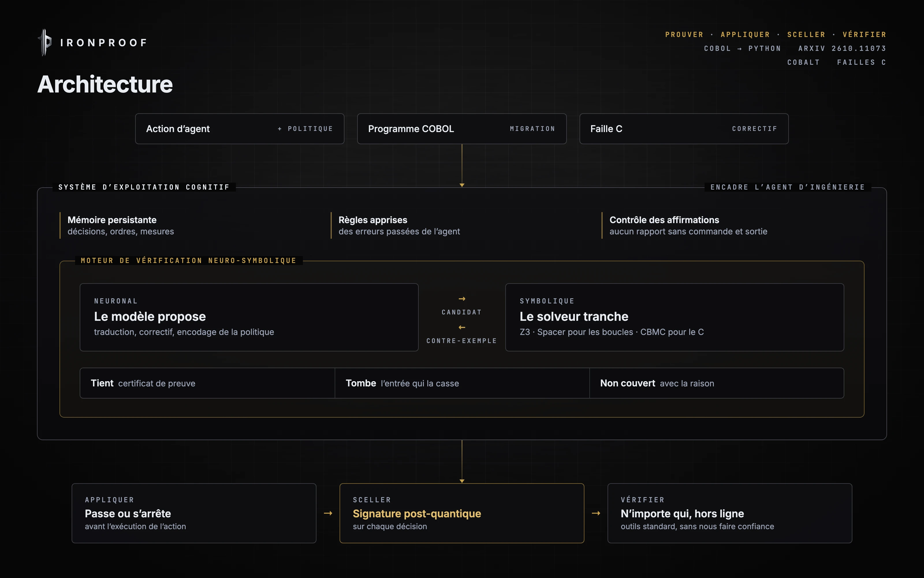The width and height of the screenshot is (924, 578).
Task: Click APPLIQUER in the header tagline
Action: pyautogui.click(x=745, y=34)
